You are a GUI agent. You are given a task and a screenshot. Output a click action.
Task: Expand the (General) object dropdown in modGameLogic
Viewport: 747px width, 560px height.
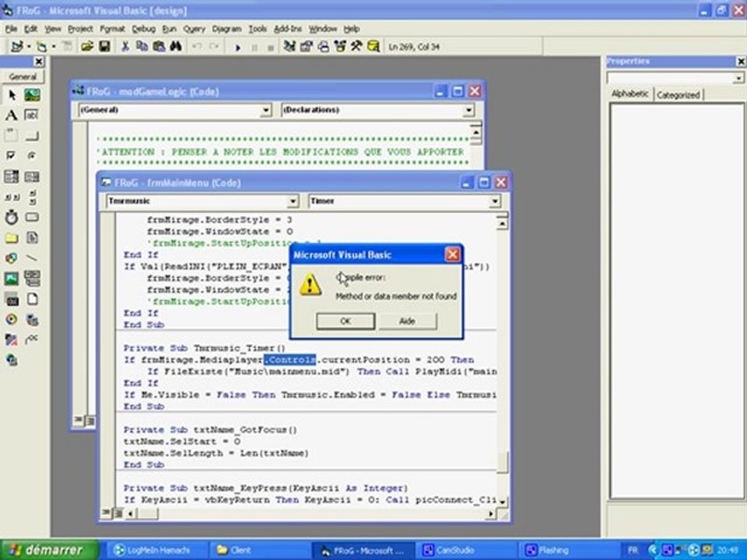tap(266, 110)
